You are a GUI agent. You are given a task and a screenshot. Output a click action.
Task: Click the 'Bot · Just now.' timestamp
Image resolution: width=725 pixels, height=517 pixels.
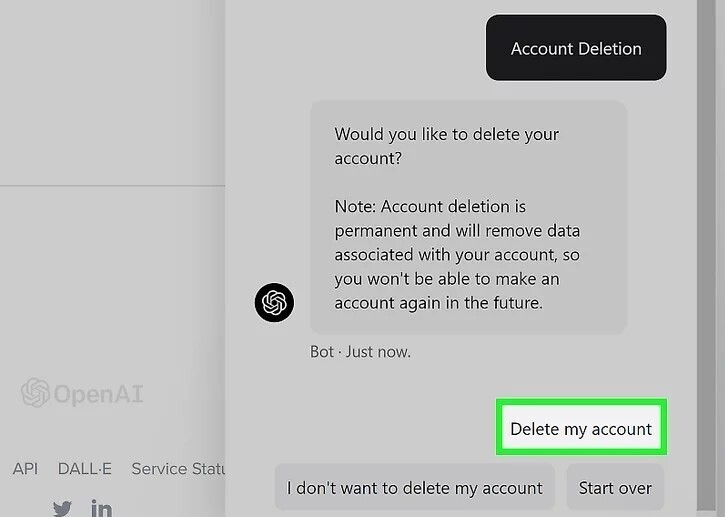(360, 351)
